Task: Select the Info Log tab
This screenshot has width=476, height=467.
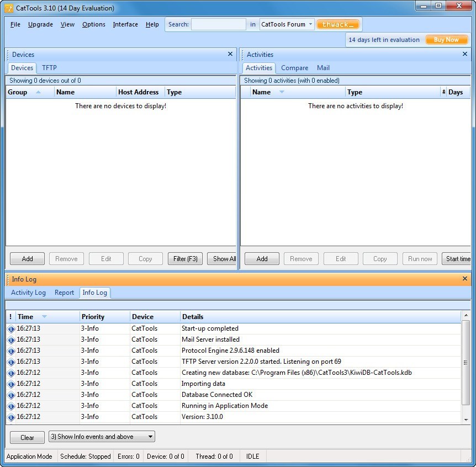Action: [94, 293]
